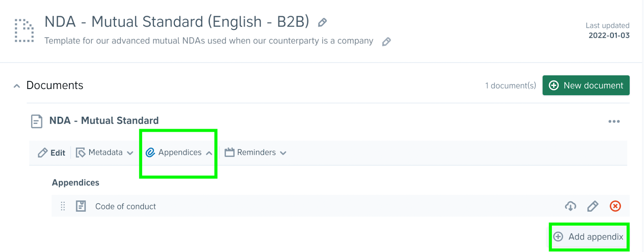Click the Code of conduct file icon

[81, 206]
